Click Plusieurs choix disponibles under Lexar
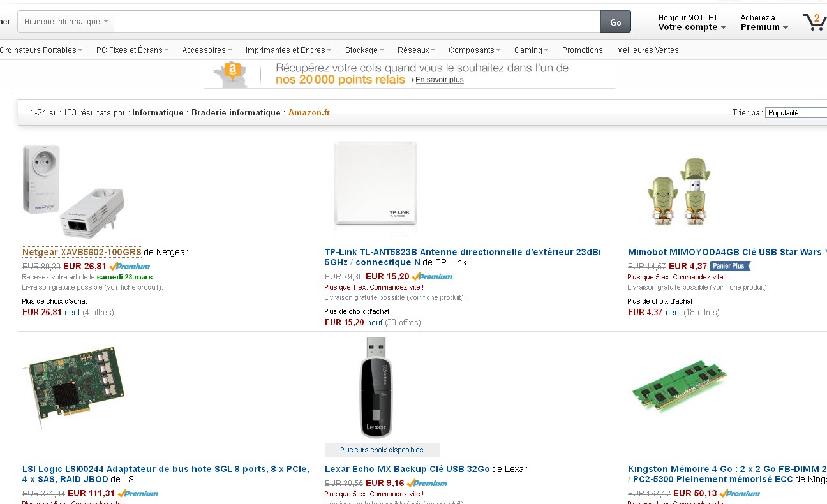The width and height of the screenshot is (827, 504). click(382, 450)
